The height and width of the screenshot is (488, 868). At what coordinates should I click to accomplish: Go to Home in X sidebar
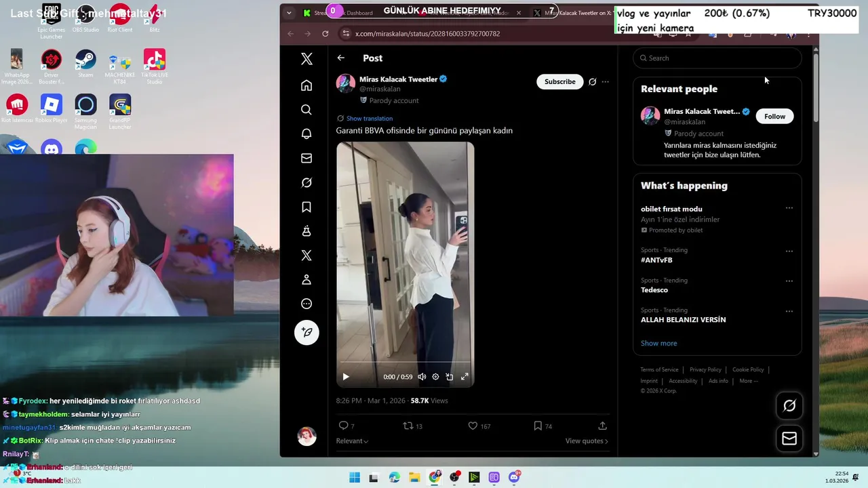(x=307, y=85)
